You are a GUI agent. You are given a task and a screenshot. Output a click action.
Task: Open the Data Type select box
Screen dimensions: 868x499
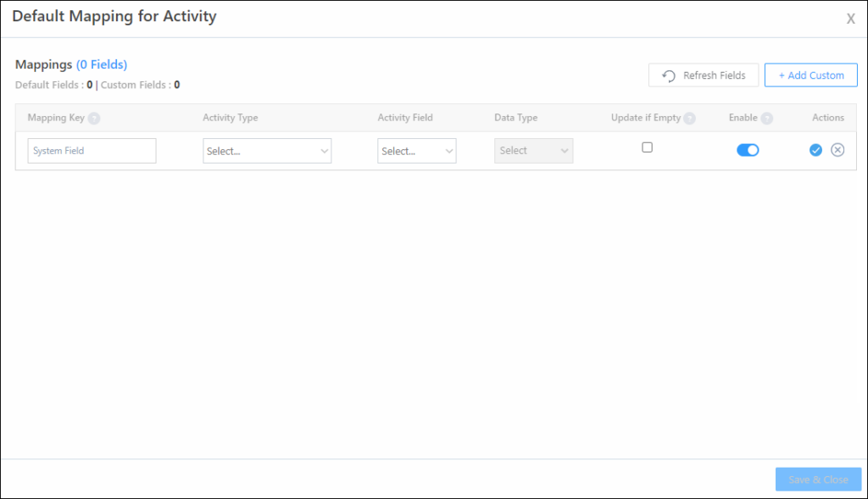tap(533, 150)
